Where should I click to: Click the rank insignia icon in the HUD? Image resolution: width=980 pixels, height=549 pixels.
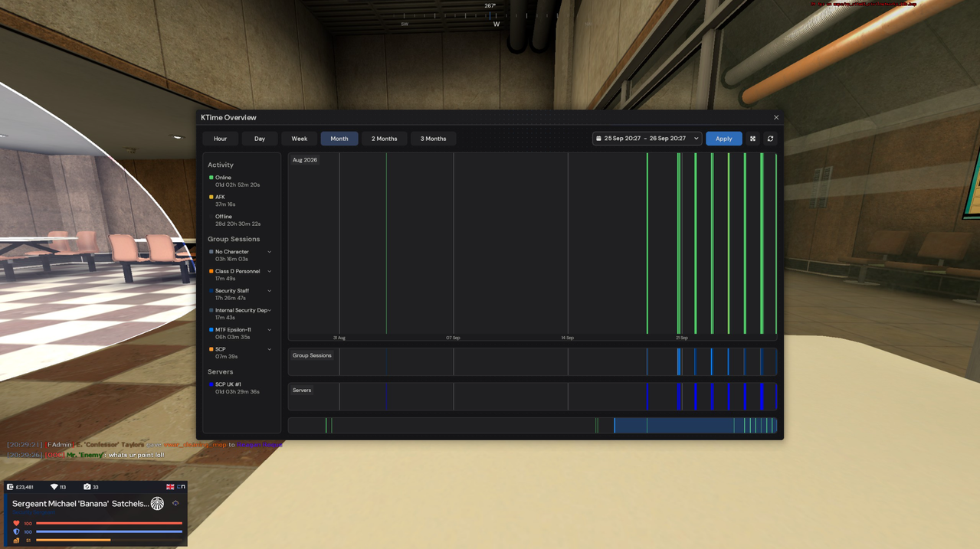pyautogui.click(x=175, y=503)
